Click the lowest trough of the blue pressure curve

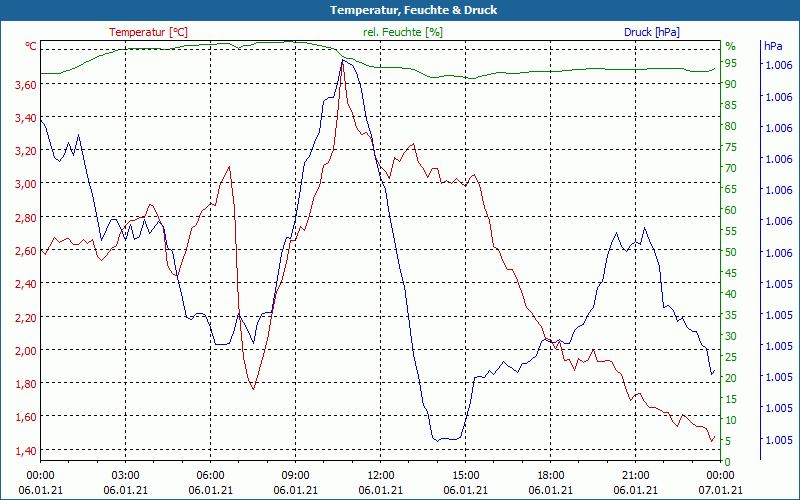pos(437,441)
